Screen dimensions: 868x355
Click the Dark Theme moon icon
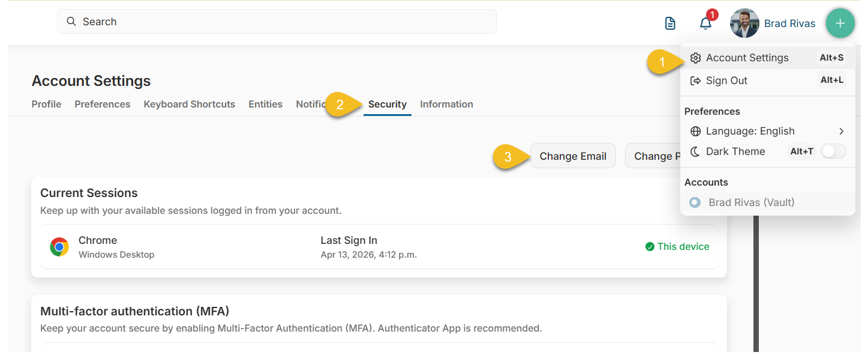point(695,151)
